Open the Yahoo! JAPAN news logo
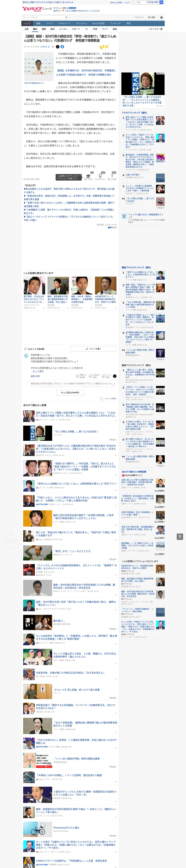The width and height of the screenshot is (186, 868). (x=37, y=9)
